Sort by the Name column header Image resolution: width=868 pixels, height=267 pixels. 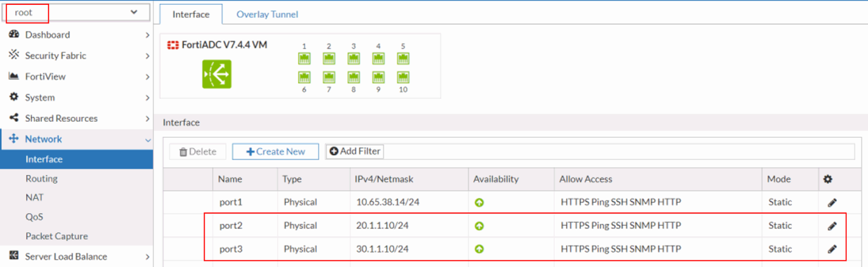tap(230, 179)
